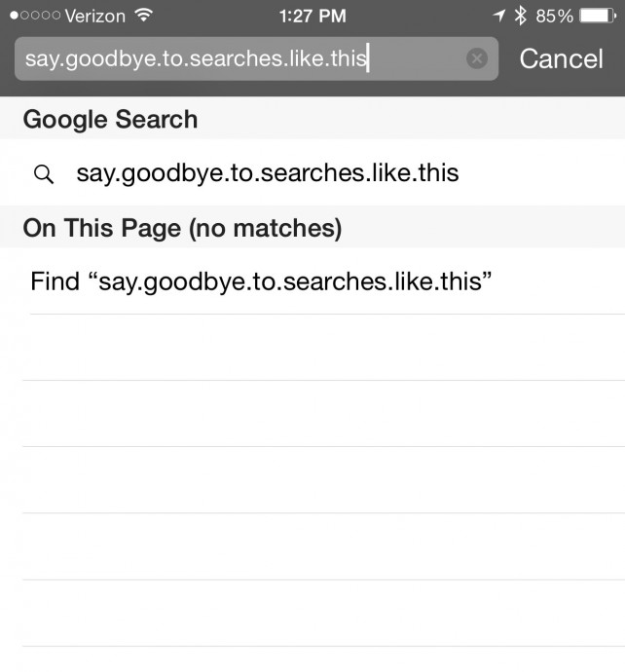
Task: Tap the Google Search section header
Action: [110, 120]
